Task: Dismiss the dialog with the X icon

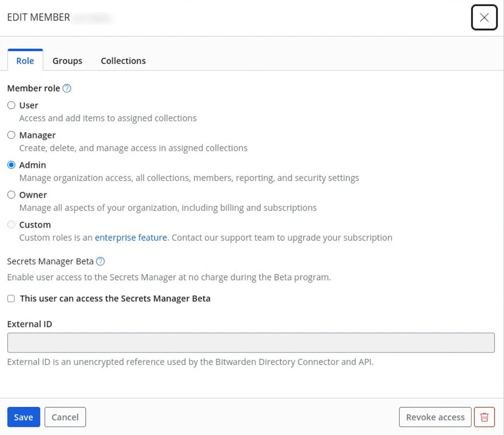Action: pos(484,17)
